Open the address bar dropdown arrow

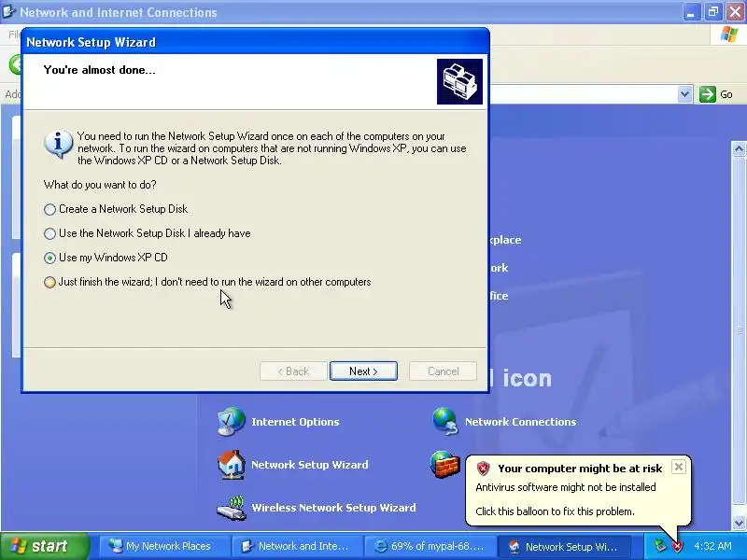684,94
